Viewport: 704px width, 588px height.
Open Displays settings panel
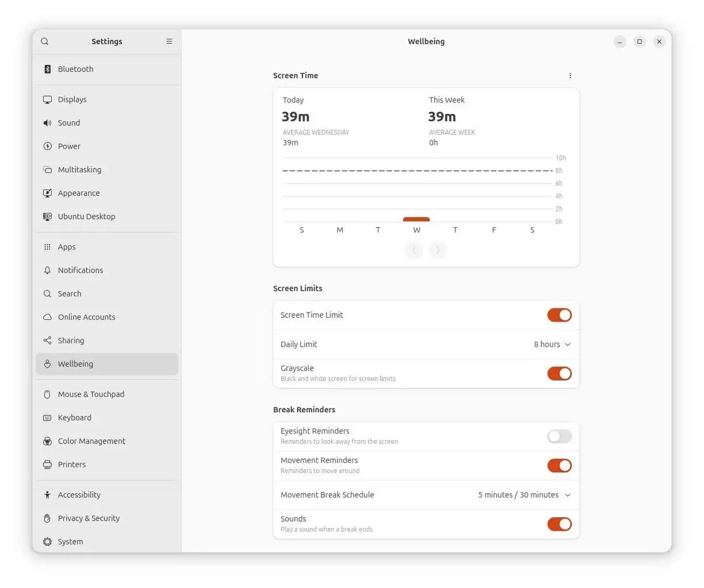point(107,100)
